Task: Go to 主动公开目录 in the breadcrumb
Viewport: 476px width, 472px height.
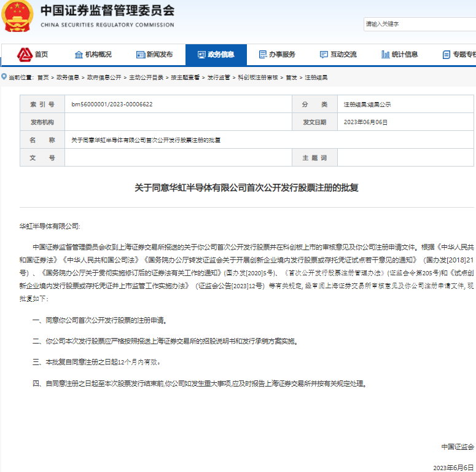Action: [x=146, y=77]
